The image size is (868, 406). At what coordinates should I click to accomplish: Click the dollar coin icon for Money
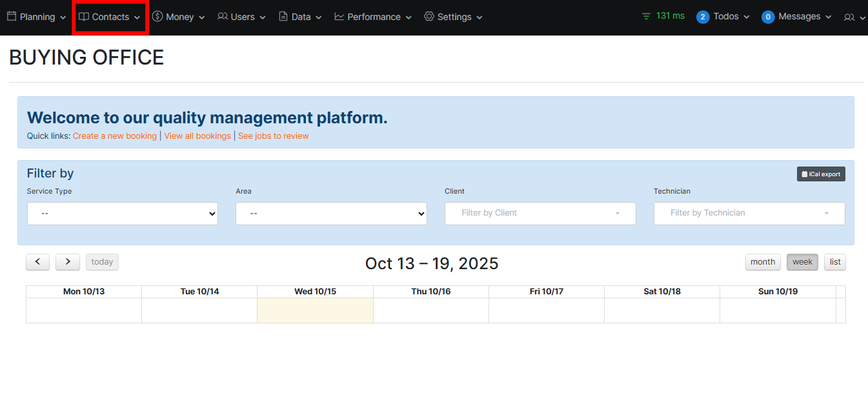(x=157, y=17)
